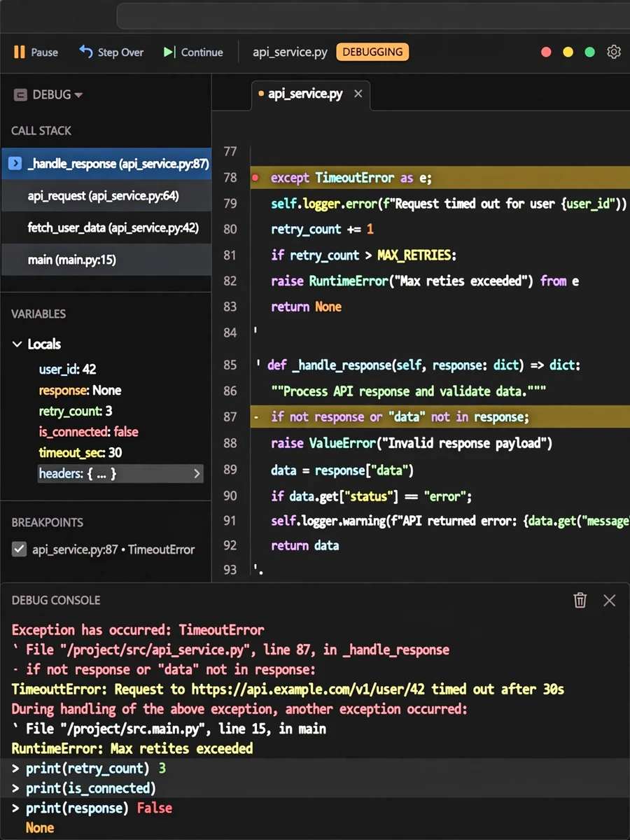The height and width of the screenshot is (840, 630).
Task: Click the def _handle_response line
Action: 424,365
